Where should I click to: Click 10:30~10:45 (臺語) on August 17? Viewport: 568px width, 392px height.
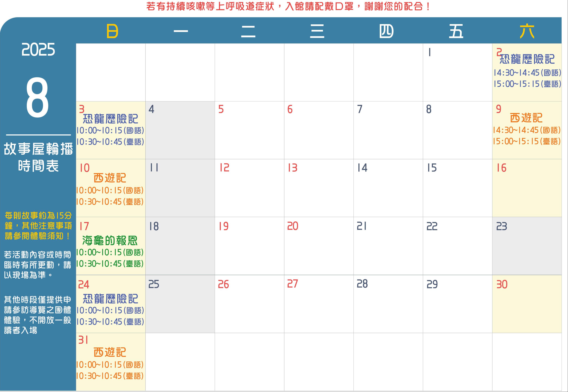pyautogui.click(x=110, y=264)
